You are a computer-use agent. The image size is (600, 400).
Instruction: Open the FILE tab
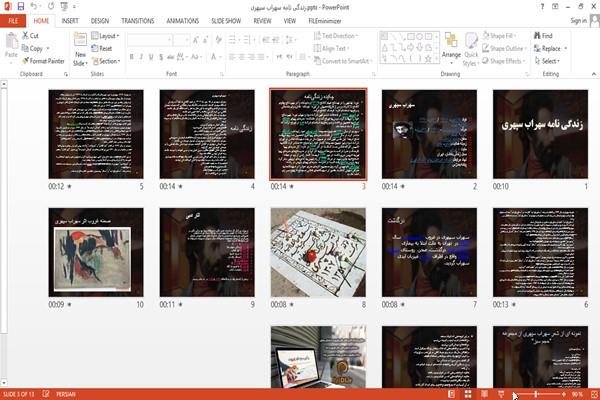[x=13, y=21]
